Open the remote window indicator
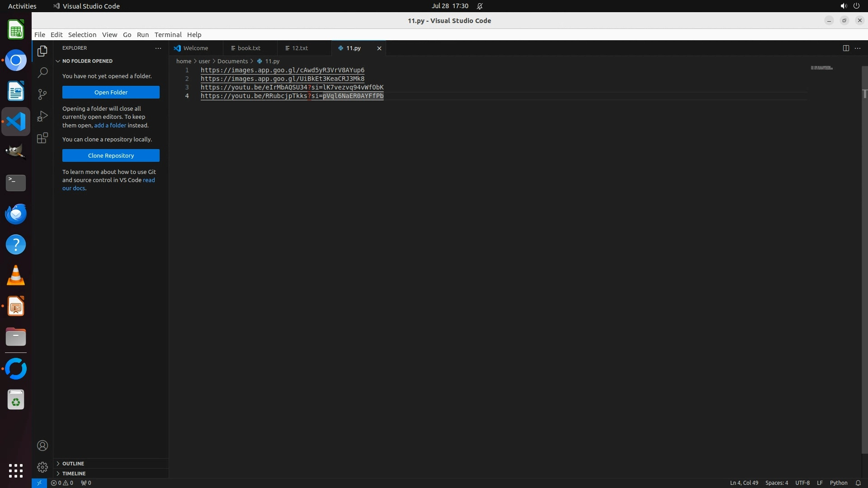The image size is (868, 488). [39, 483]
